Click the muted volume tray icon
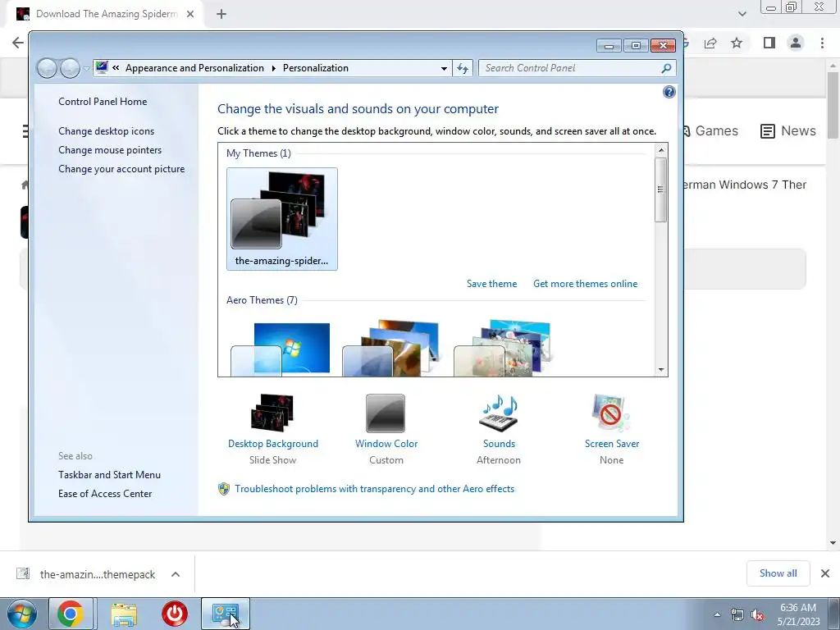Viewport: 840px width, 630px height. 757,615
